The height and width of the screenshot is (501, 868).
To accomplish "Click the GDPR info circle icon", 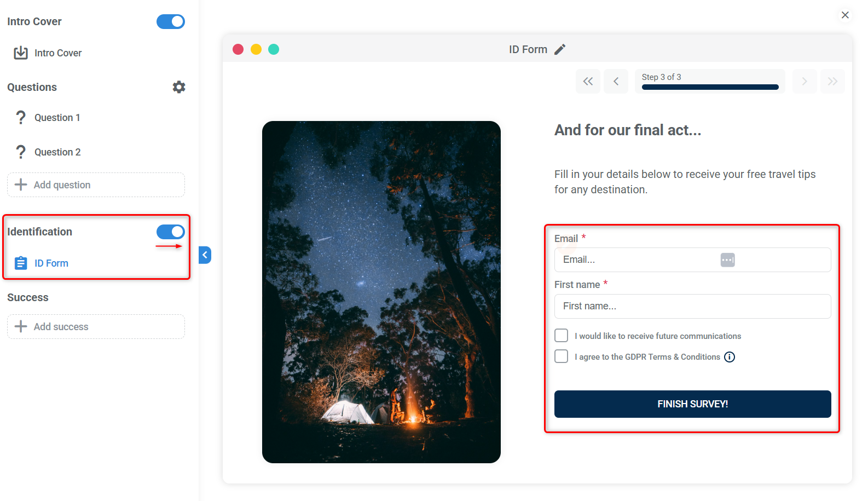I will (x=730, y=357).
